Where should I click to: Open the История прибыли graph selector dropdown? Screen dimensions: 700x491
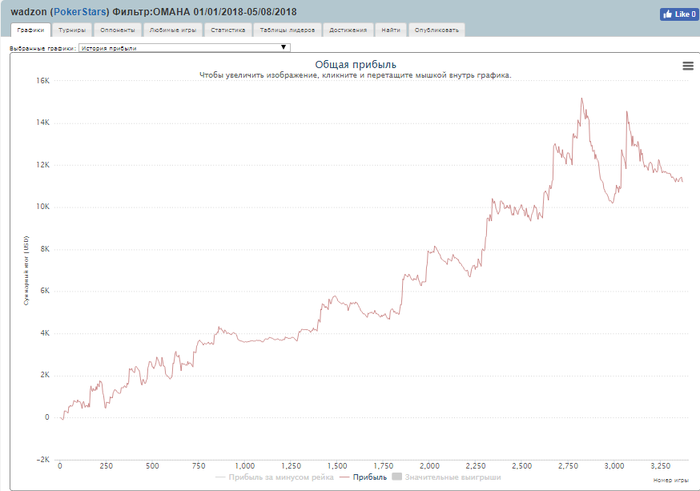(184, 48)
